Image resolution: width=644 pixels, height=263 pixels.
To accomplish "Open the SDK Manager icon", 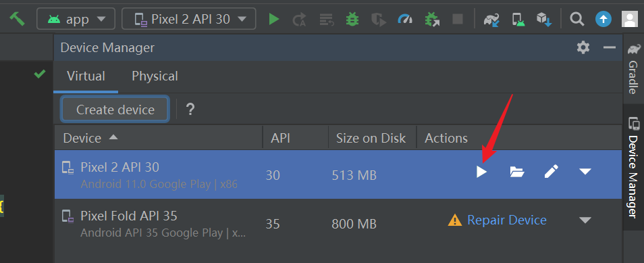I will pos(544,19).
